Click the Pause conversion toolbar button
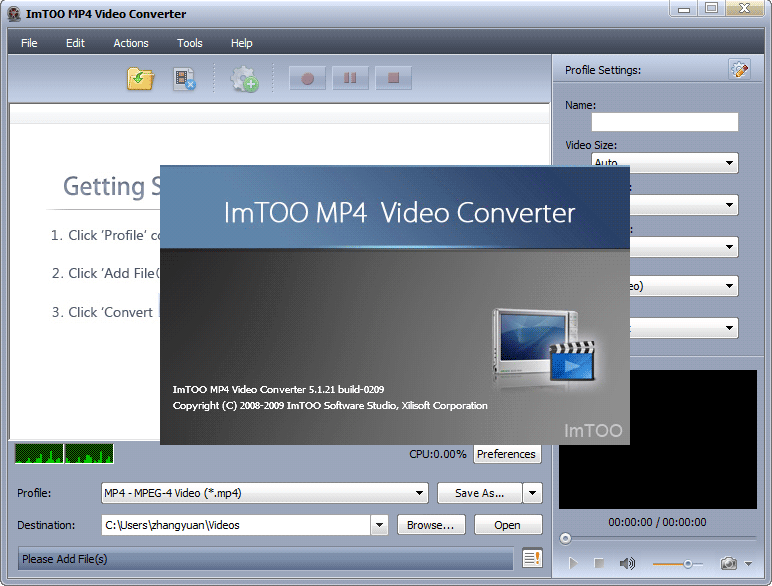Screen dimensions: 772x586 click(x=350, y=78)
